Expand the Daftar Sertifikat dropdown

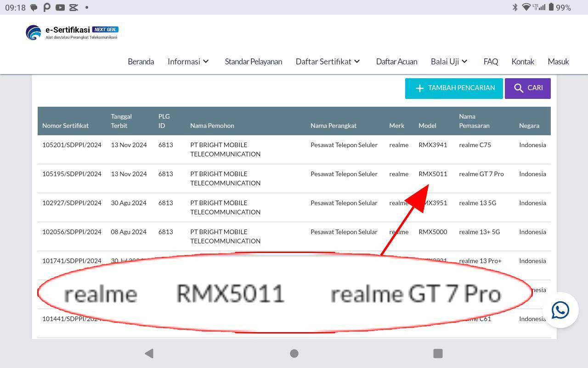click(x=328, y=61)
